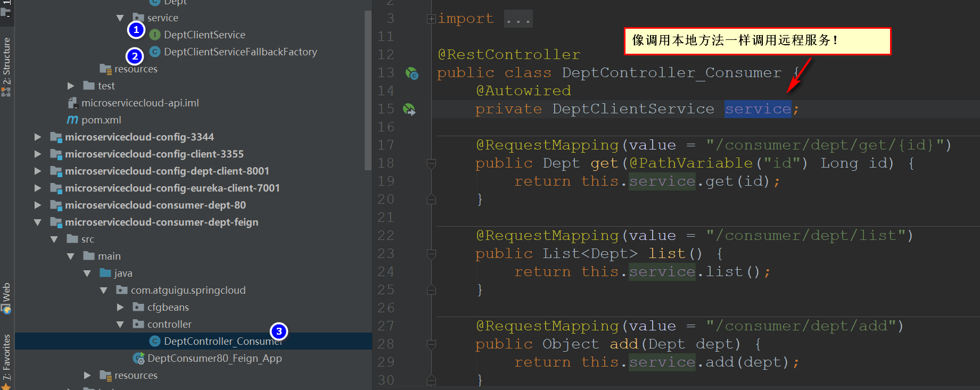This screenshot has width=980, height=390.
Task: Open DeptConsumer80_Feign_App class
Action: [x=215, y=358]
